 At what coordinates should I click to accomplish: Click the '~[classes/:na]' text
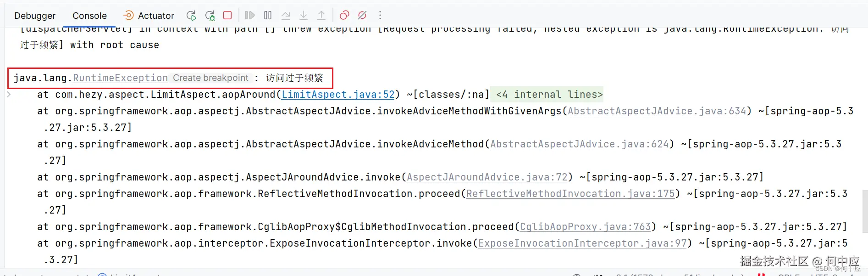click(448, 95)
